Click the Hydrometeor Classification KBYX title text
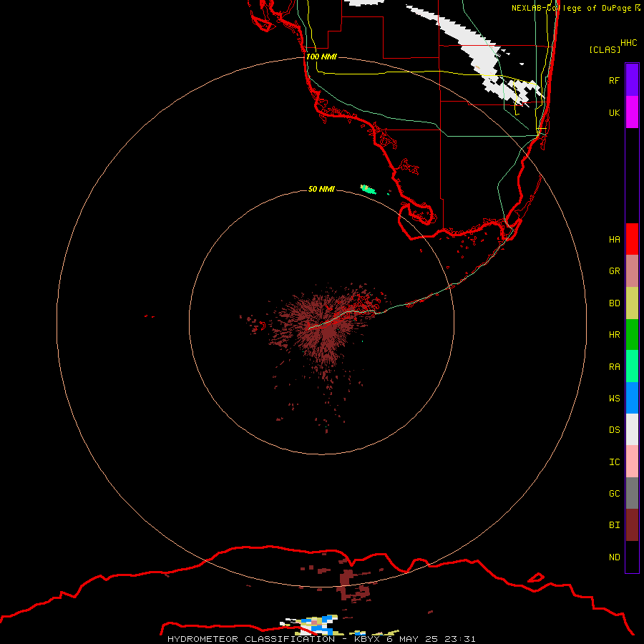This screenshot has width=644, height=644. point(321,639)
